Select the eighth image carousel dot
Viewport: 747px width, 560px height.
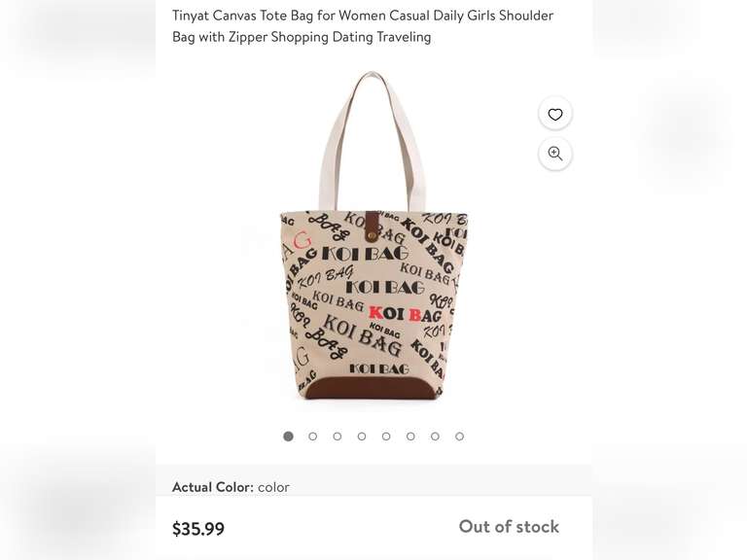[459, 437]
